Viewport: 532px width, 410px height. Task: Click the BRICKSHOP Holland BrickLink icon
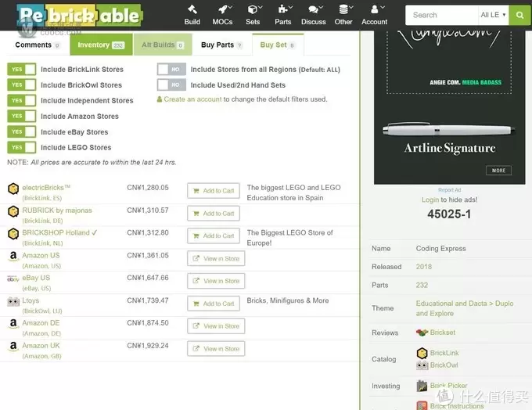[13, 234]
